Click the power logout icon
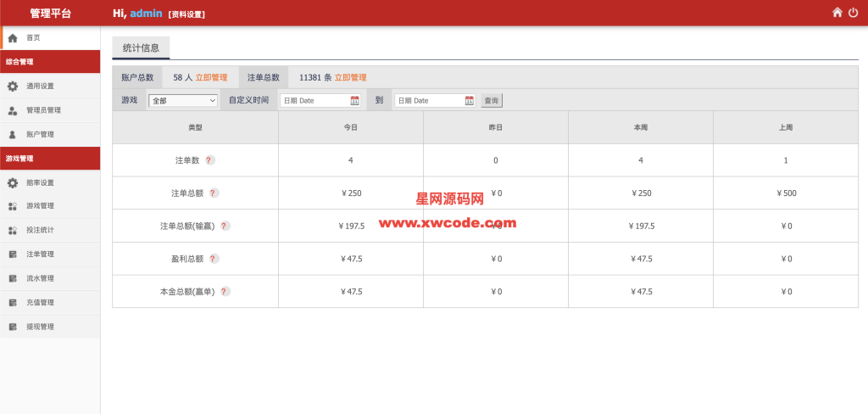This screenshot has height=414, width=868. click(x=854, y=13)
